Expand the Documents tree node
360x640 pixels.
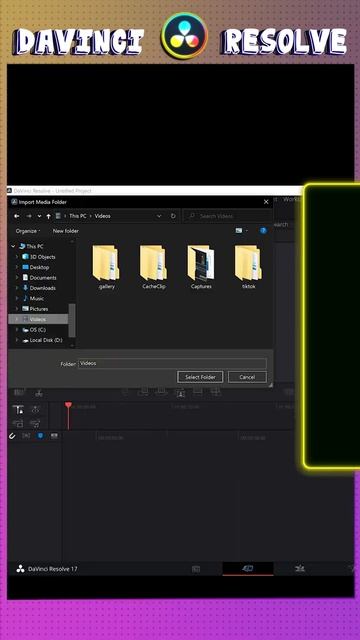click(17, 278)
